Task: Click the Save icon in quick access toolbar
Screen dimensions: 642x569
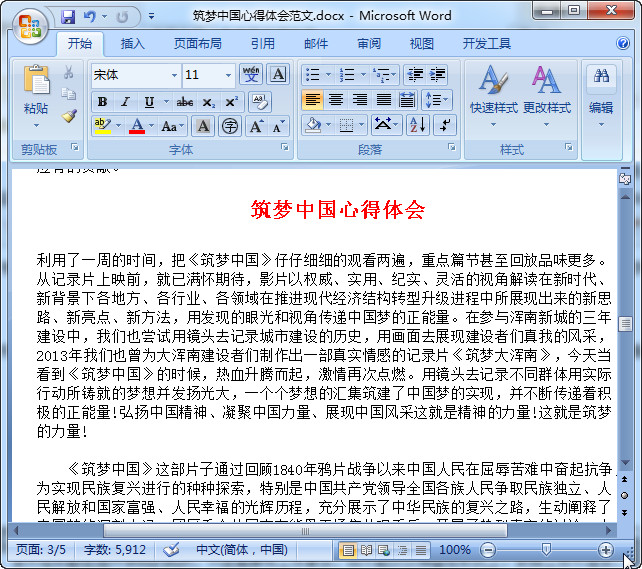Action: [x=68, y=17]
